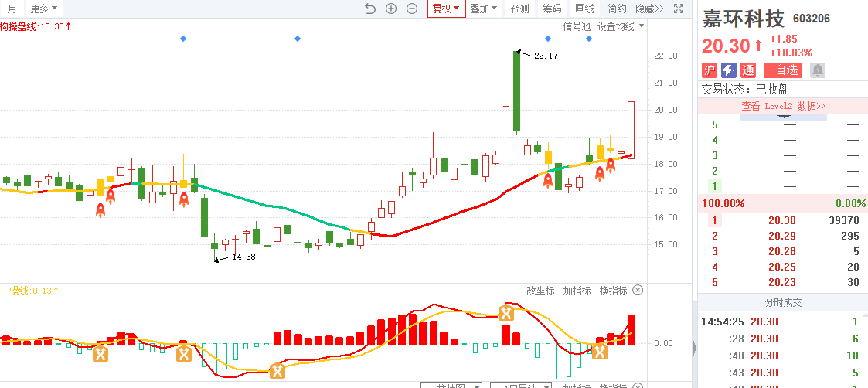Open the 查看 Level2 数据 link
This screenshot has width=868, height=388.
[783, 106]
